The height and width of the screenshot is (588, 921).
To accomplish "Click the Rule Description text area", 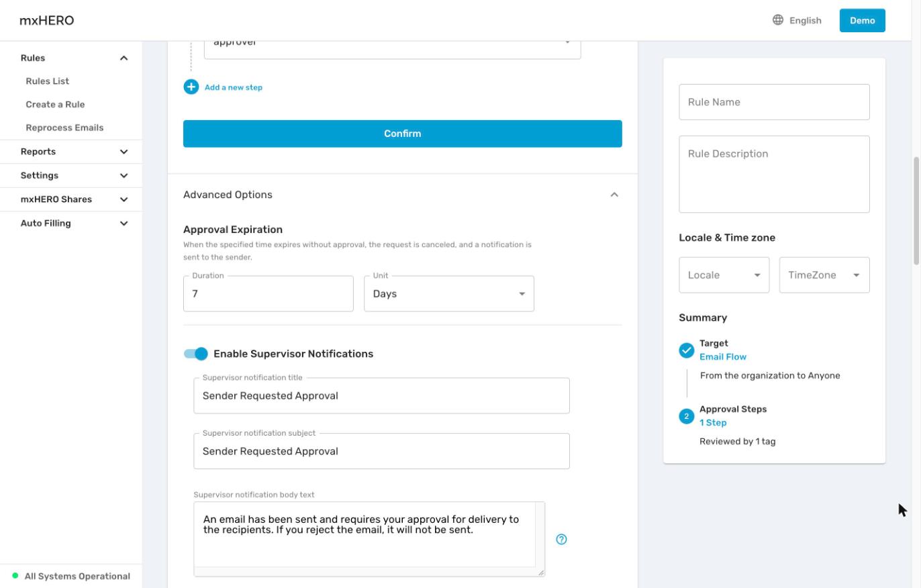I will tap(774, 175).
